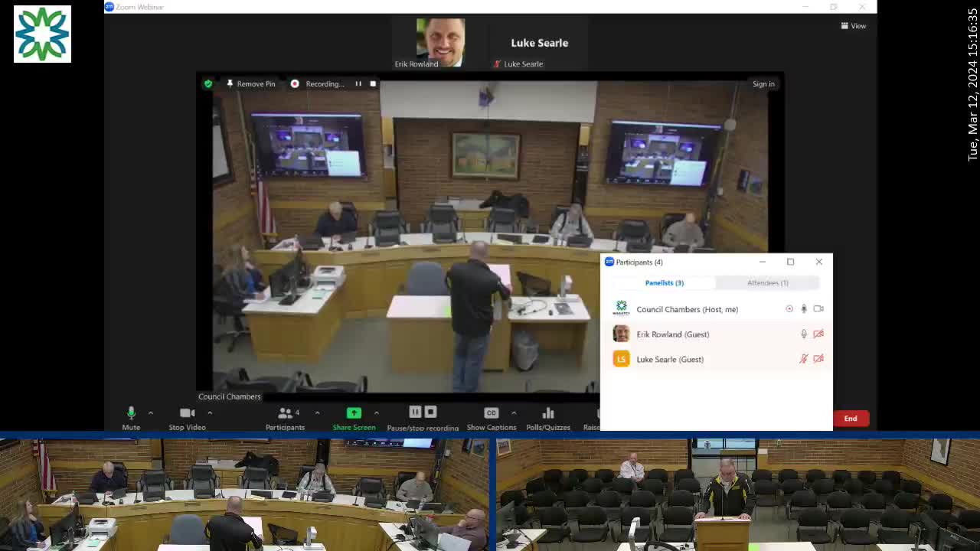Click the Sign in button

coord(763,84)
